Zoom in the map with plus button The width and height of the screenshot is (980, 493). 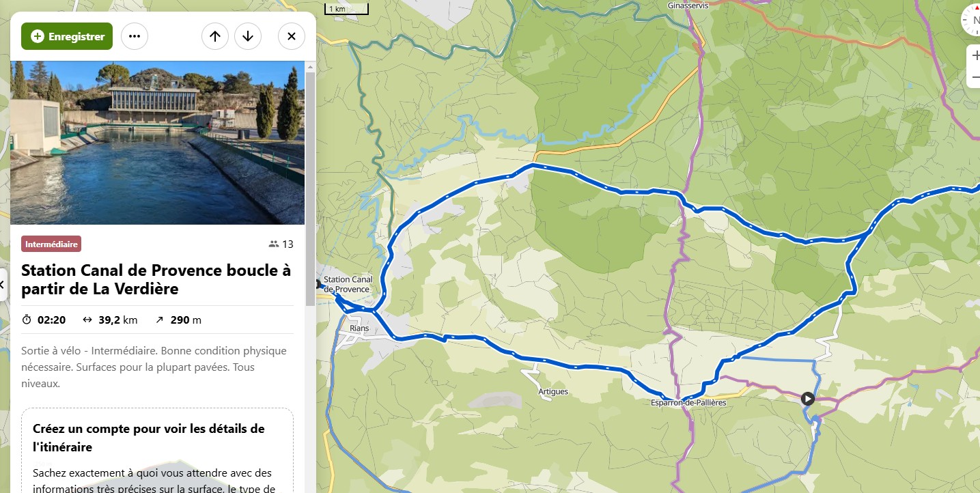975,56
